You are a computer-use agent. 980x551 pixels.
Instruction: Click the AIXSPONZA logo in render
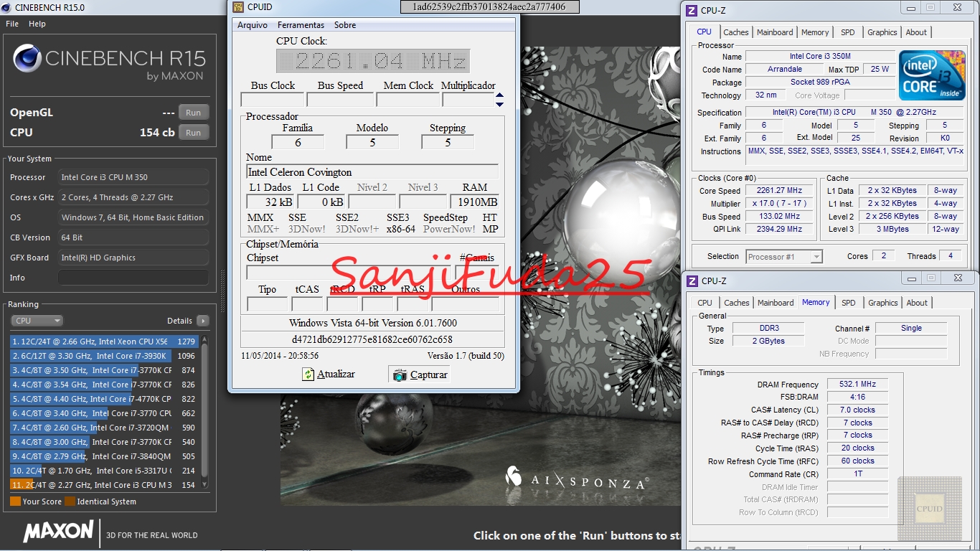(578, 481)
